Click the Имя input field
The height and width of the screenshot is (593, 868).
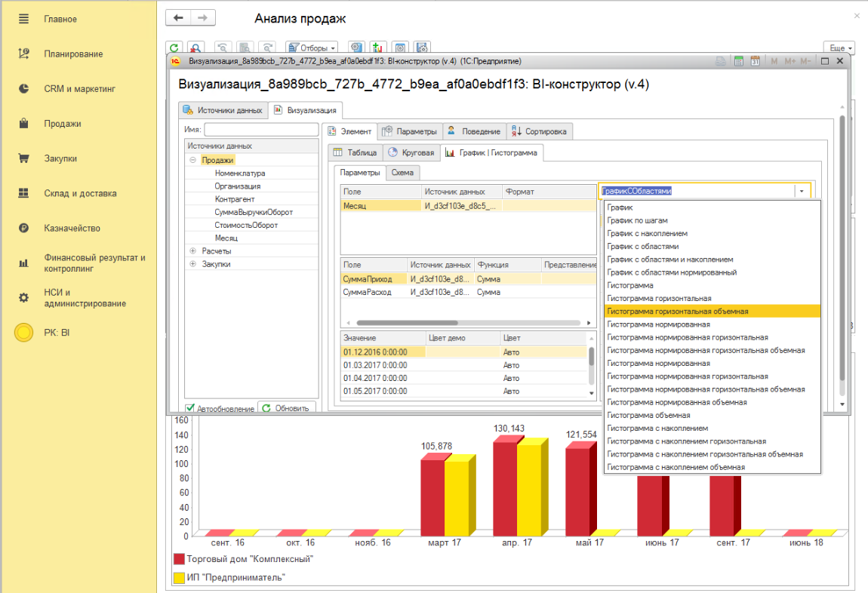pyautogui.click(x=261, y=130)
